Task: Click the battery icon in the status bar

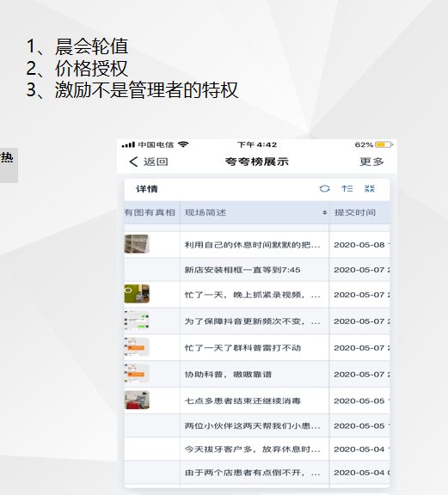Action: pyautogui.click(x=384, y=144)
